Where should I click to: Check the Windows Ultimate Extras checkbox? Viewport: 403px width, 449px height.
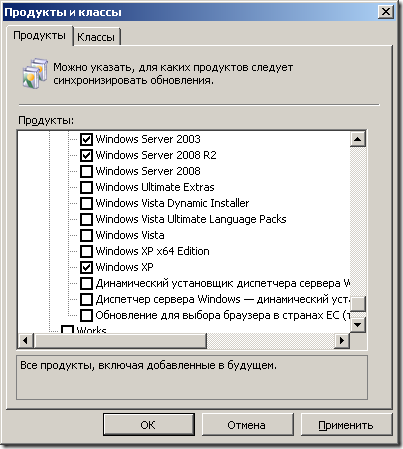[x=86, y=187]
